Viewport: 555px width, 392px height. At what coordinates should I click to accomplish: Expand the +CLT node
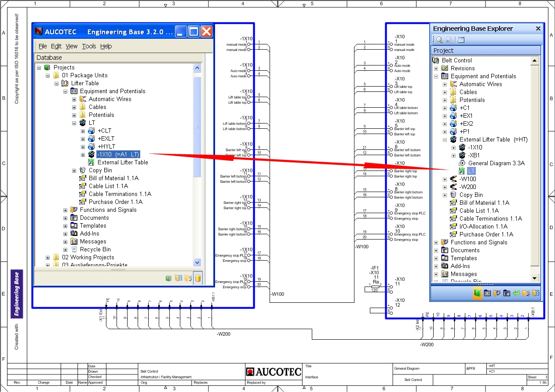click(x=83, y=131)
